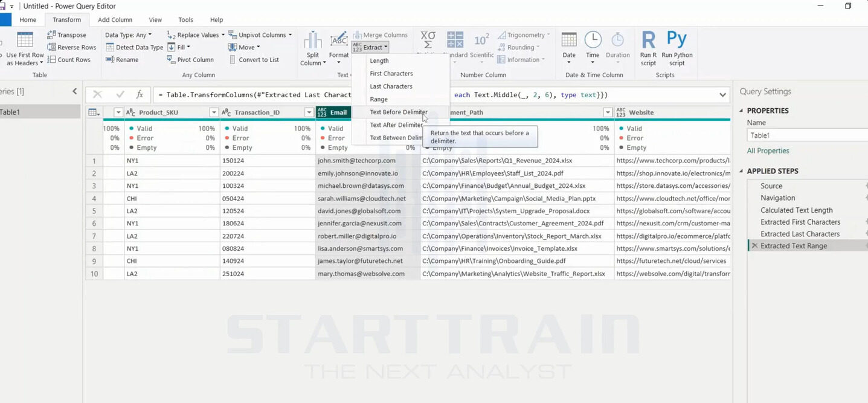
Task: Open the Split Column tool
Action: tap(312, 48)
